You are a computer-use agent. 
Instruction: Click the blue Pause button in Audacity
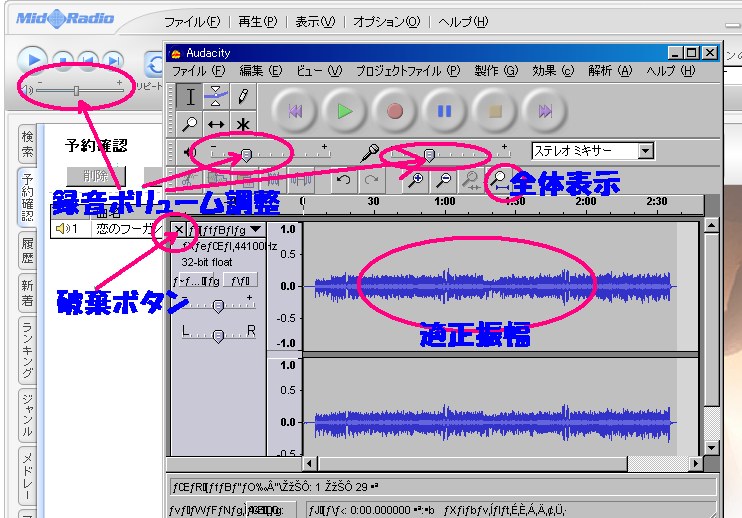(444, 111)
